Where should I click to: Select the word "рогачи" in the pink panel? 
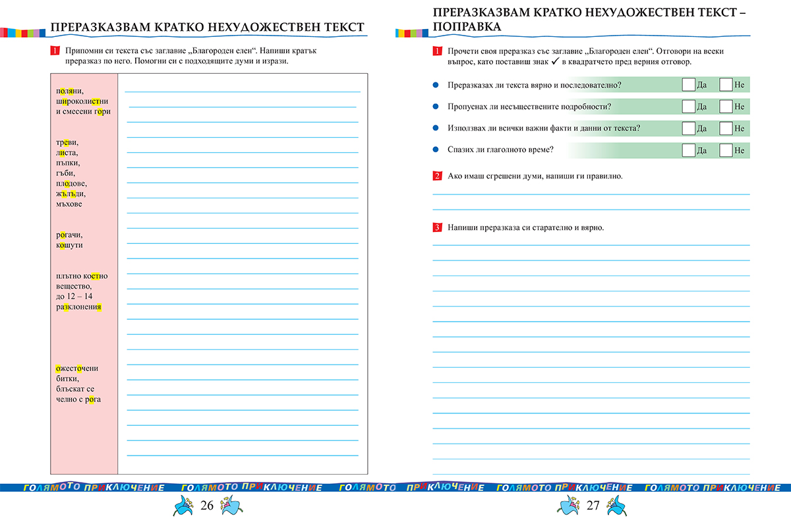tap(69, 235)
